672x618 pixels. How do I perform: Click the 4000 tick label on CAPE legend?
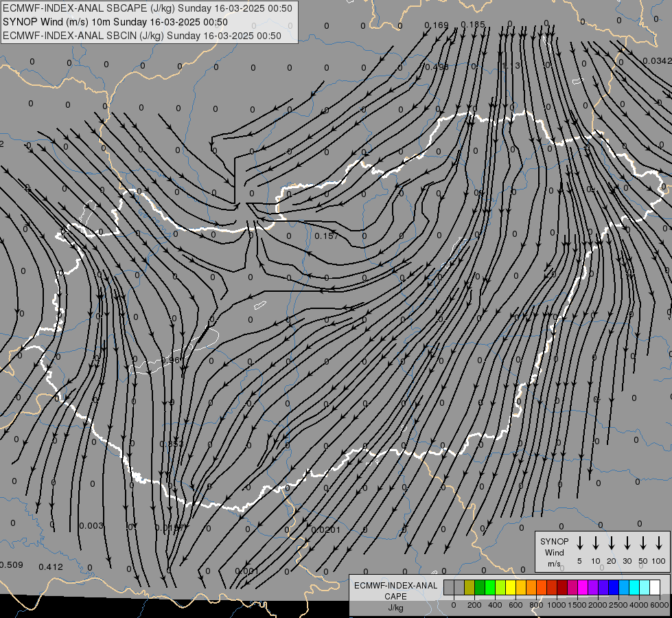638,605
